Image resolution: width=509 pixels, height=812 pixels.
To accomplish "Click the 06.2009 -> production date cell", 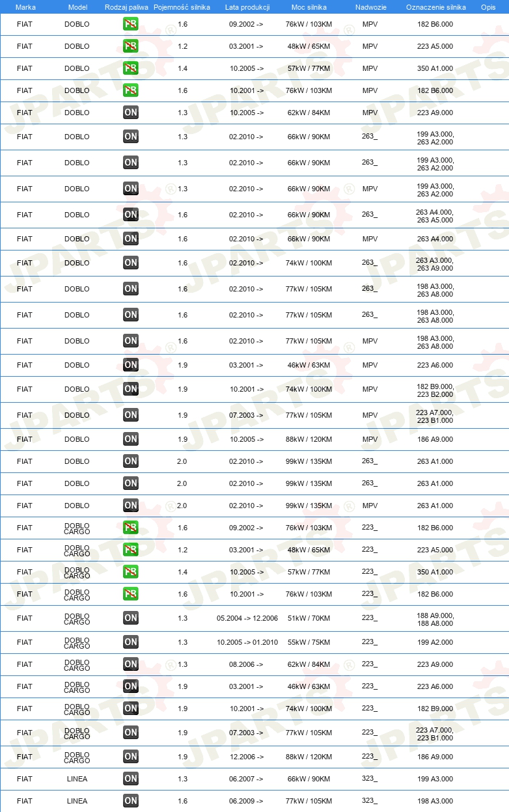I will [x=246, y=801].
